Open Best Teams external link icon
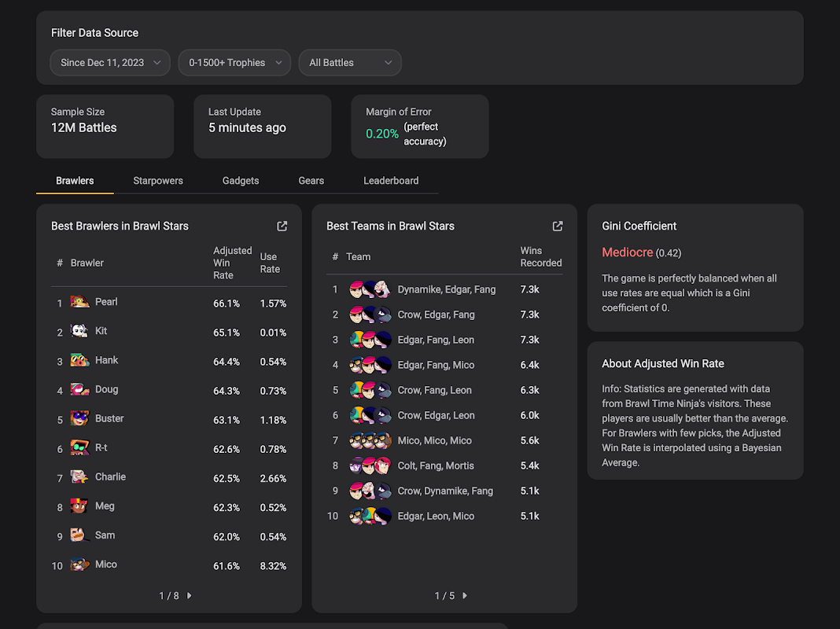840x629 pixels. [x=557, y=226]
